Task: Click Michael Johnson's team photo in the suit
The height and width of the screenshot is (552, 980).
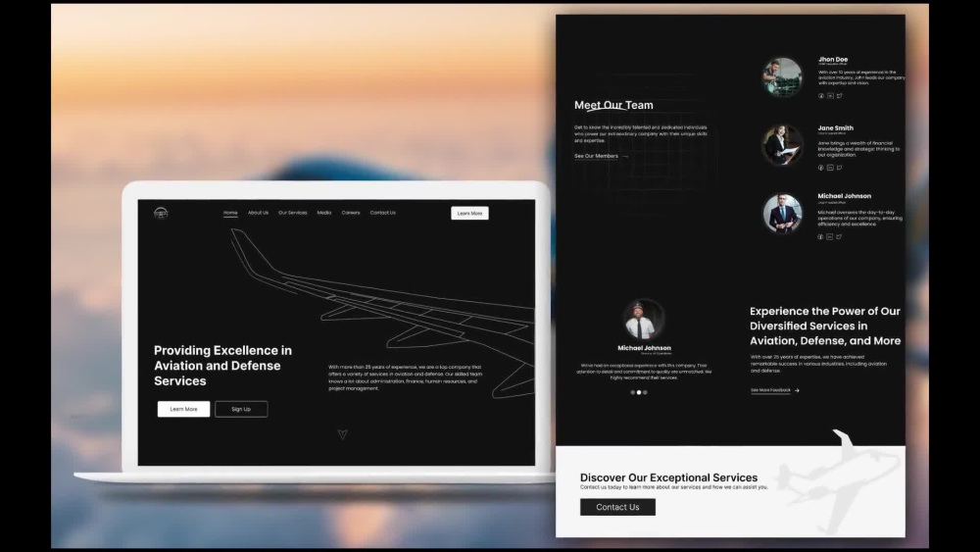Action: click(782, 213)
